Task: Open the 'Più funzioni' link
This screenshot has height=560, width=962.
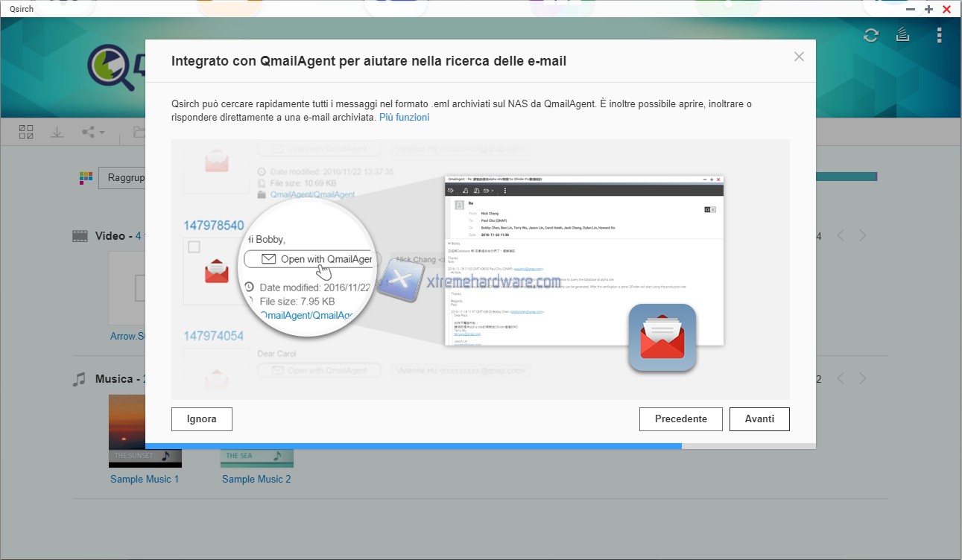Action: 404,118
